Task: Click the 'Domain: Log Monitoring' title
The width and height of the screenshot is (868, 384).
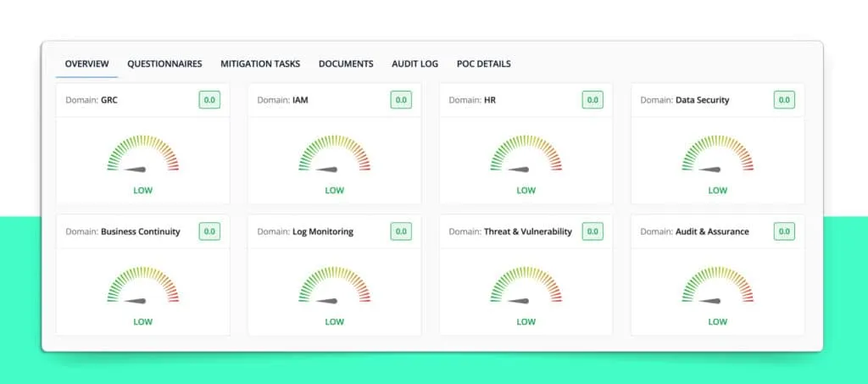Action: point(305,231)
